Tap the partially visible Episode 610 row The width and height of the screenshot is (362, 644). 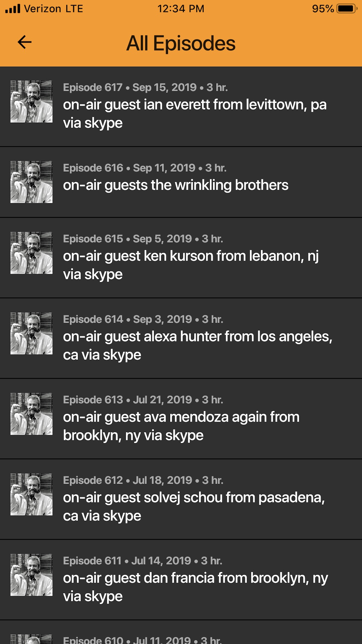(x=181, y=637)
